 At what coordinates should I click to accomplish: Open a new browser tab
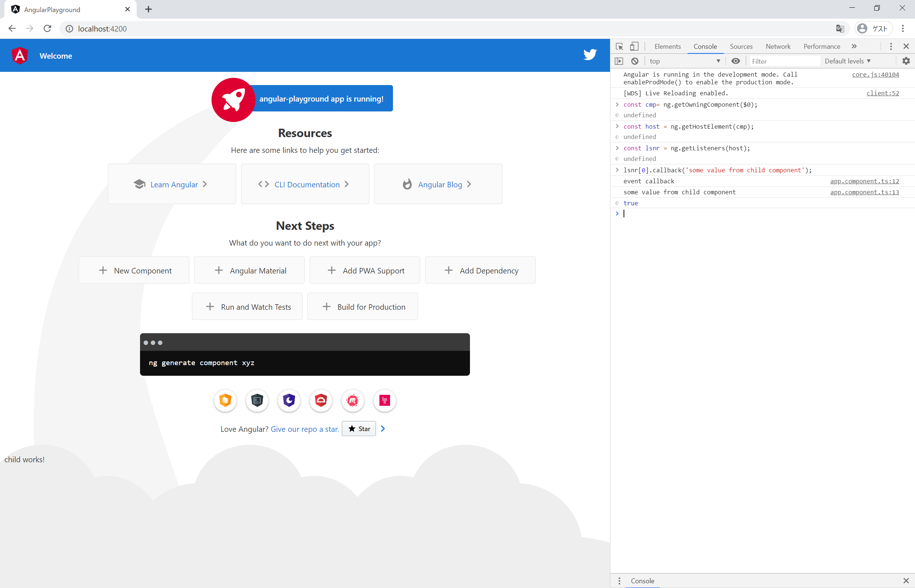(148, 9)
